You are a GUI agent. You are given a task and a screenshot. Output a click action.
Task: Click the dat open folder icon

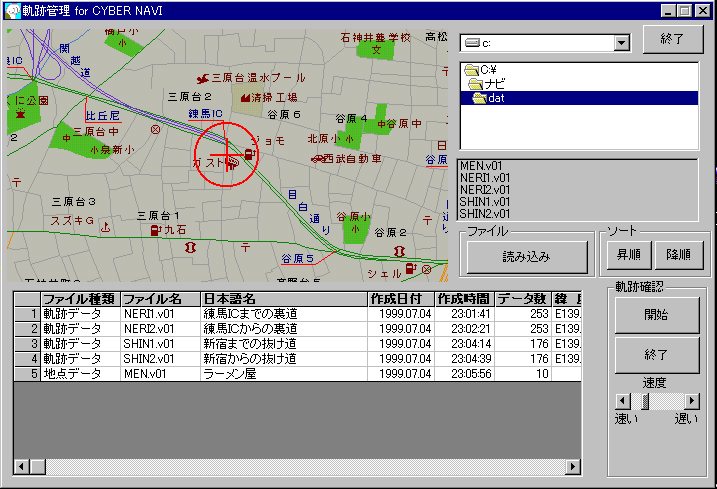click(480, 98)
